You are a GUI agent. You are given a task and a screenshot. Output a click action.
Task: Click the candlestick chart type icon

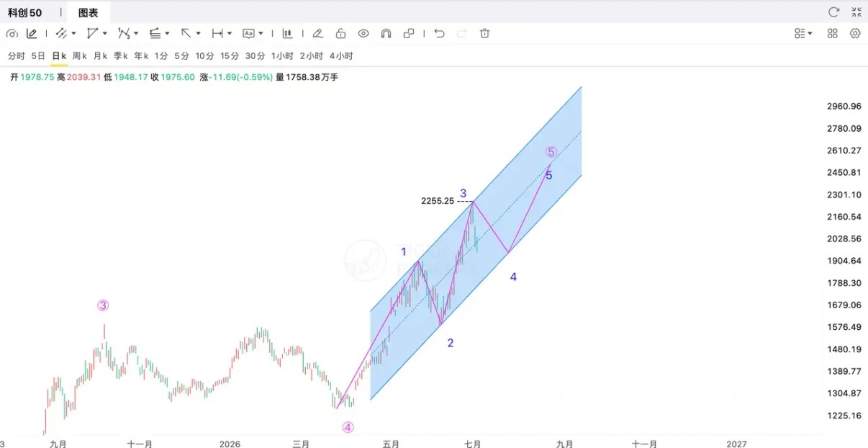tap(287, 33)
